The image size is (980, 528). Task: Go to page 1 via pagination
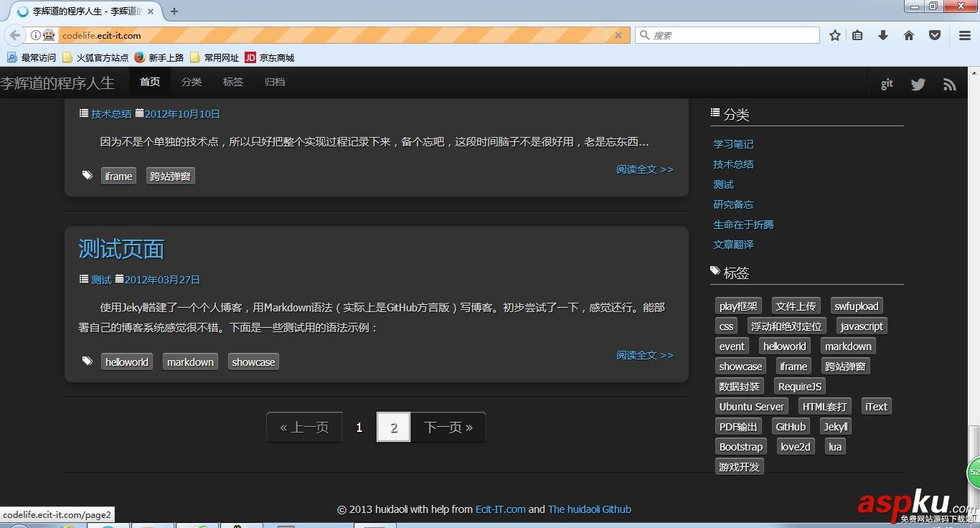click(x=359, y=427)
